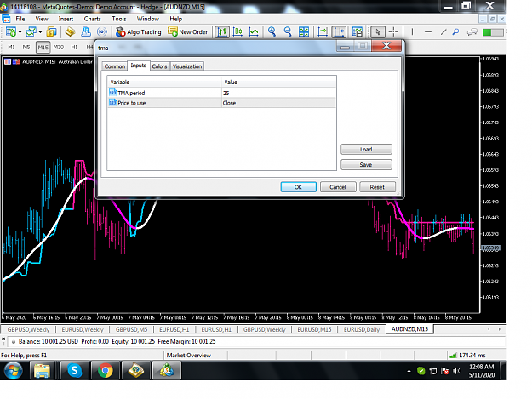The height and width of the screenshot is (399, 532).
Task: Select bar chart type
Action: (222, 31)
